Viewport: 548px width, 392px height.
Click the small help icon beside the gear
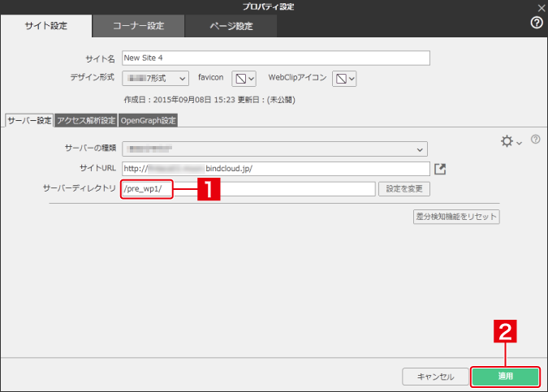tap(536, 140)
